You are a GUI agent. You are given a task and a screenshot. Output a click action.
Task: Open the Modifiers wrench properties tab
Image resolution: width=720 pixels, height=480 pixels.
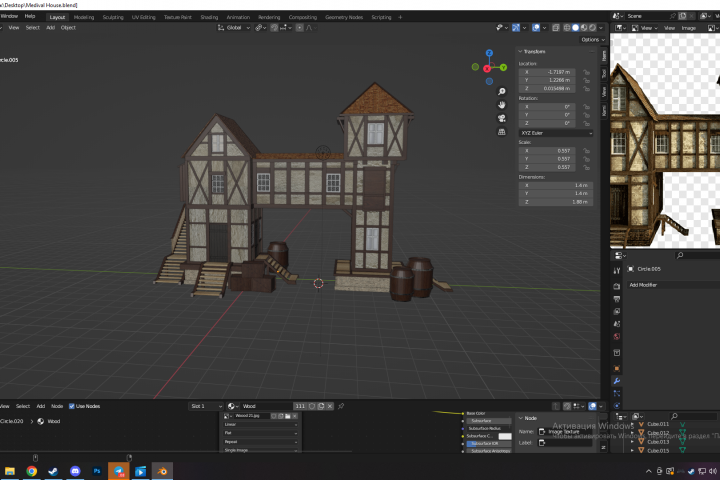coord(617,381)
